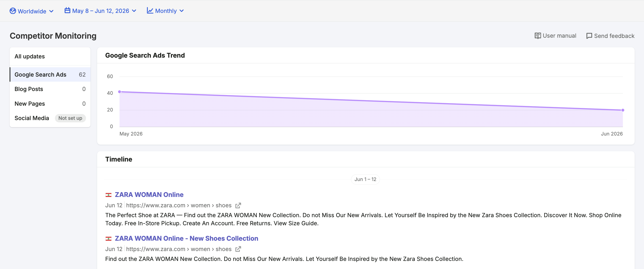The height and width of the screenshot is (269, 644).
Task: Switch to the Blog Posts tab
Action: click(x=50, y=89)
